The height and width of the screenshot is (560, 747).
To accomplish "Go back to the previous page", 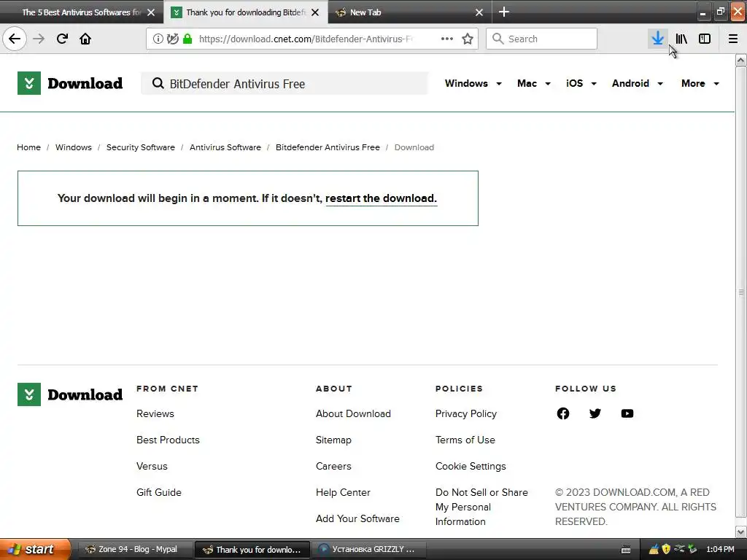I will (15, 39).
